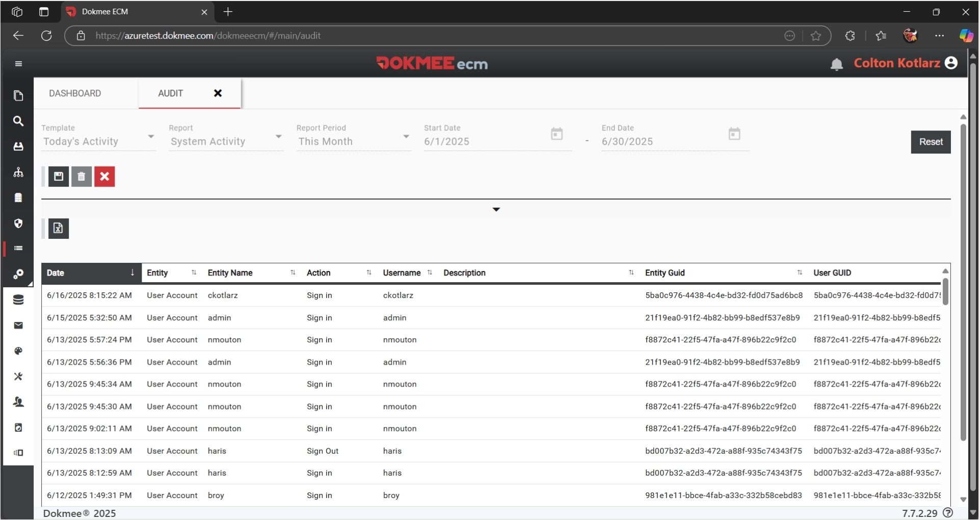Image resolution: width=980 pixels, height=520 pixels.
Task: Open the database icon in the sidebar
Action: pos(18,300)
